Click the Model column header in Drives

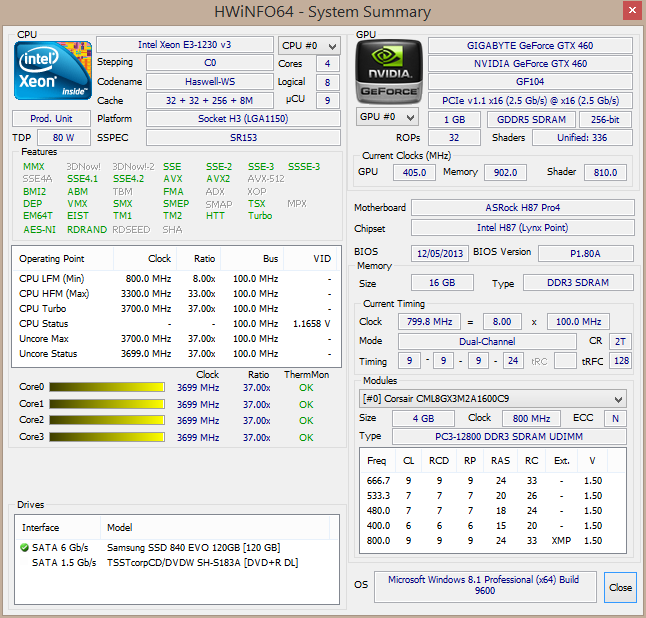[215, 527]
